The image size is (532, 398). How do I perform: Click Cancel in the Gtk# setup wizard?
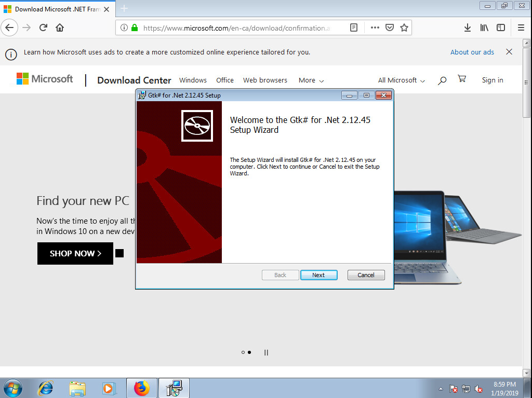click(x=366, y=275)
